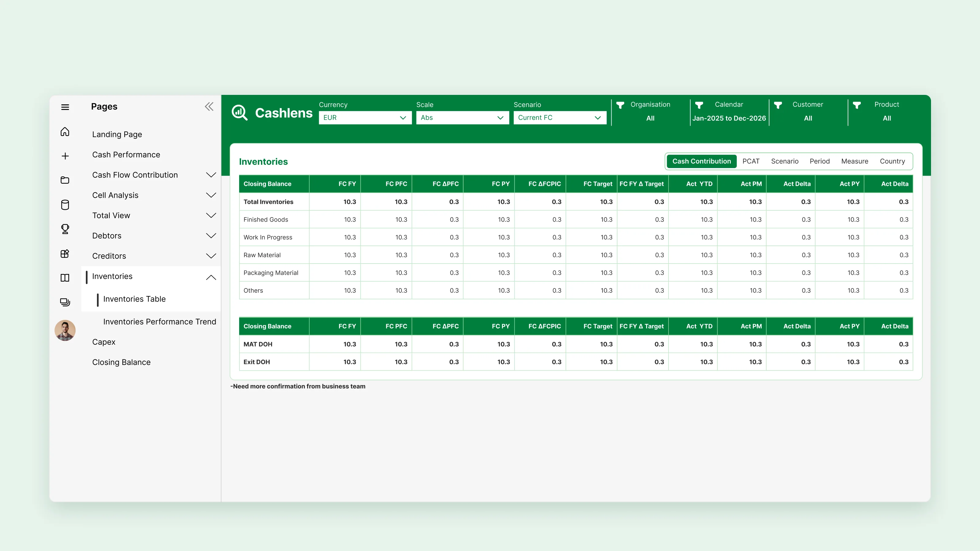Switch to the Measure tab
This screenshot has height=551, width=980.
tap(854, 161)
